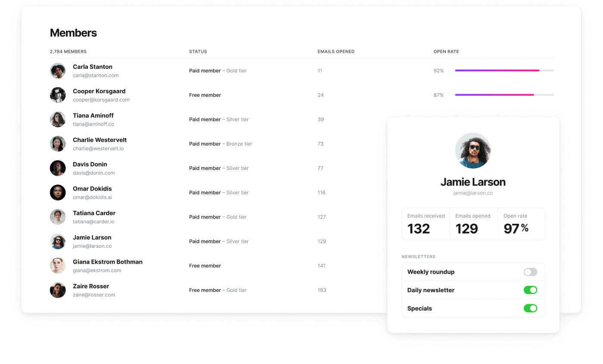The width and height of the screenshot is (603, 364).
Task: Click Omar Dokidis's avatar photo
Action: pyautogui.click(x=58, y=193)
